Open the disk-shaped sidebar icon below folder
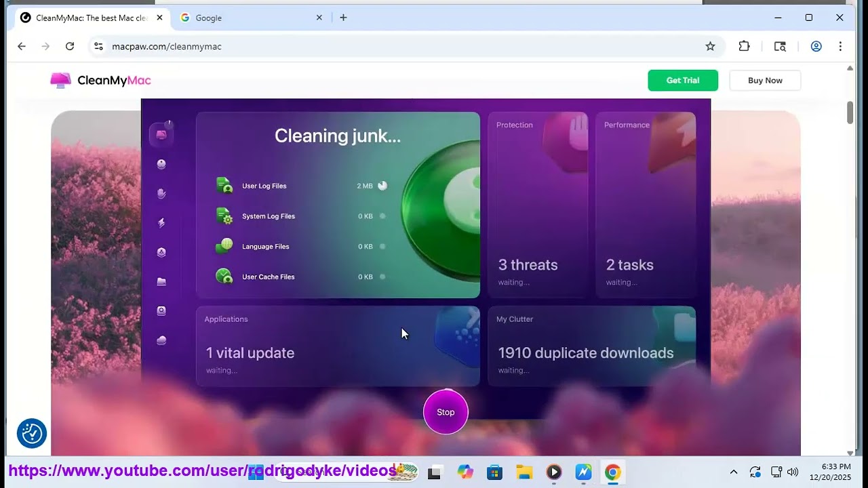Screen dimensions: 868x488 click(161, 310)
